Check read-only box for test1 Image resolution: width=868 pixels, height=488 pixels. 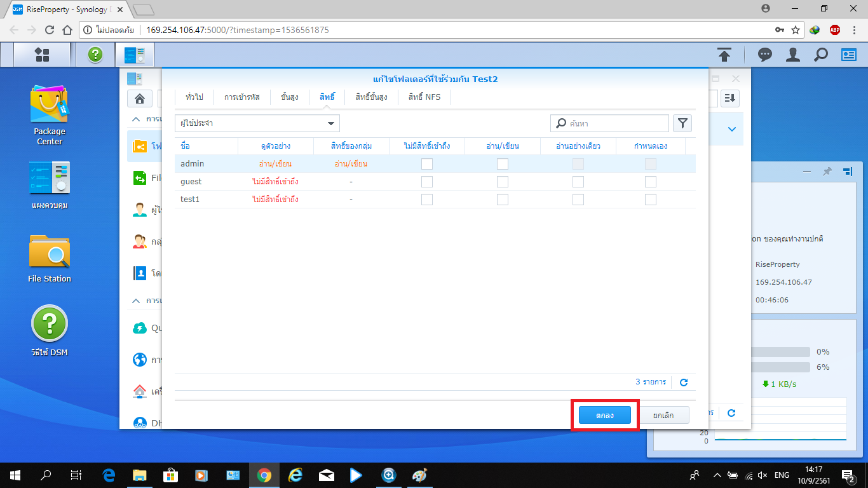tap(578, 200)
